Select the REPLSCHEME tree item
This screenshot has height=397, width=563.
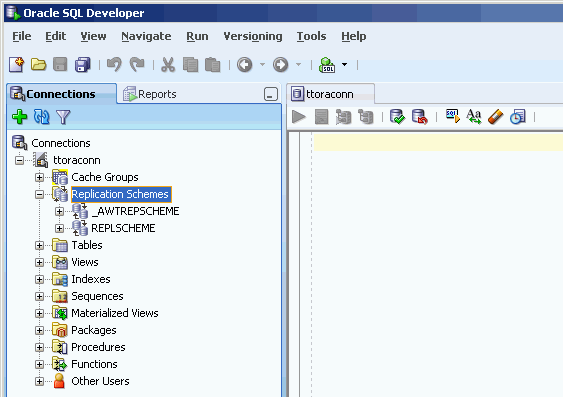coord(123,228)
